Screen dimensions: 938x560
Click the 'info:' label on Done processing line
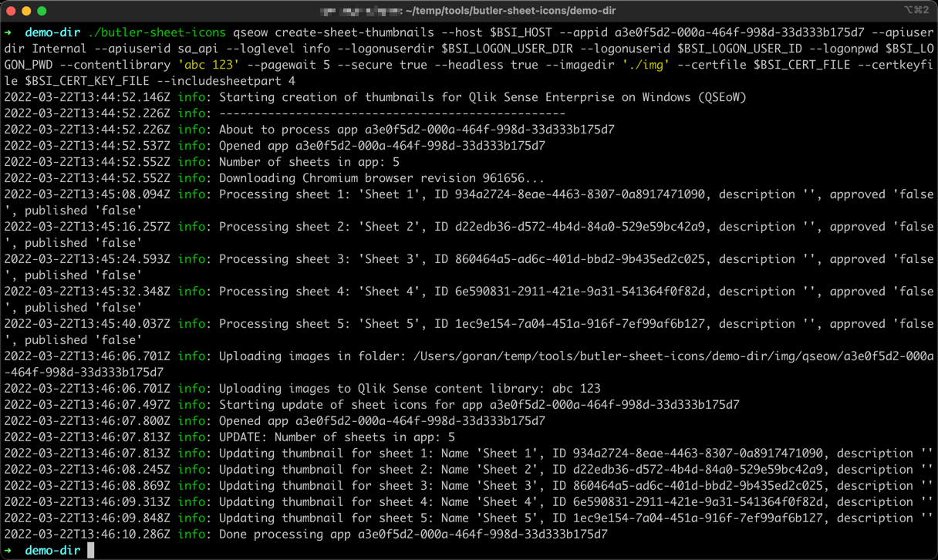click(194, 535)
